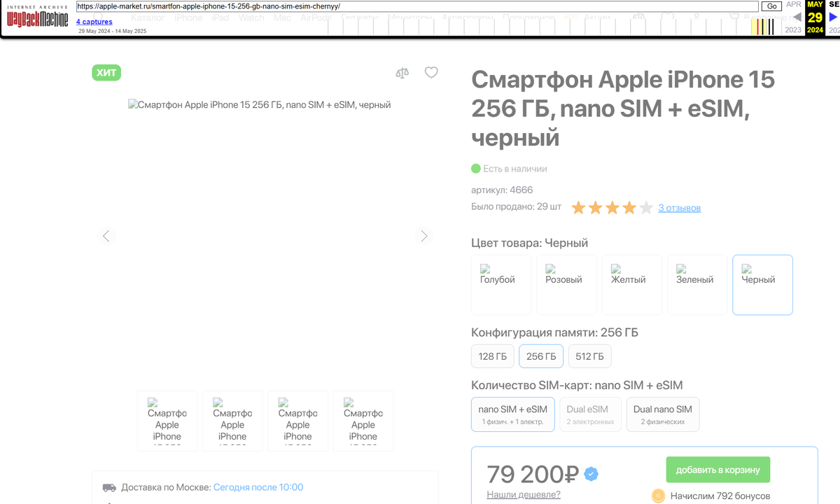Image resolution: width=840 pixels, height=504 pixels.
Task: Click the blue price verification badge
Action: [591, 474]
